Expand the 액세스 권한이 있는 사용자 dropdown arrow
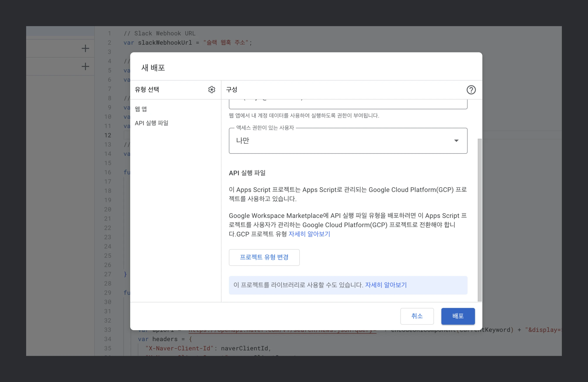 pos(456,141)
